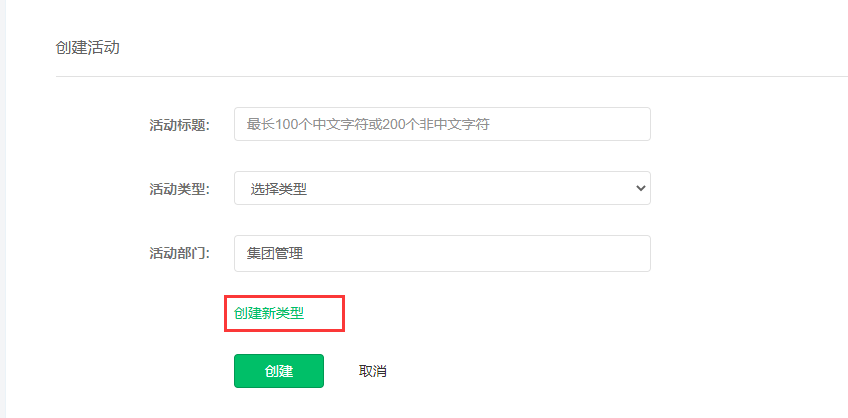Click the 取消 button

pyautogui.click(x=372, y=371)
